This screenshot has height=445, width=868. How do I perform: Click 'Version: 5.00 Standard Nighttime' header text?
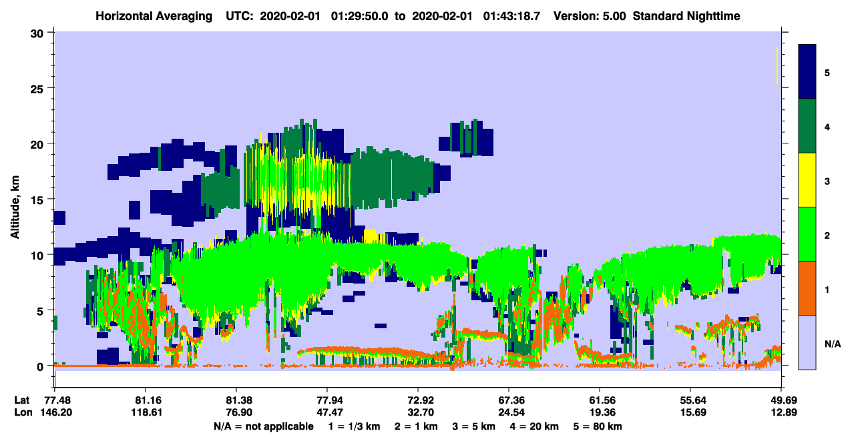647,15
